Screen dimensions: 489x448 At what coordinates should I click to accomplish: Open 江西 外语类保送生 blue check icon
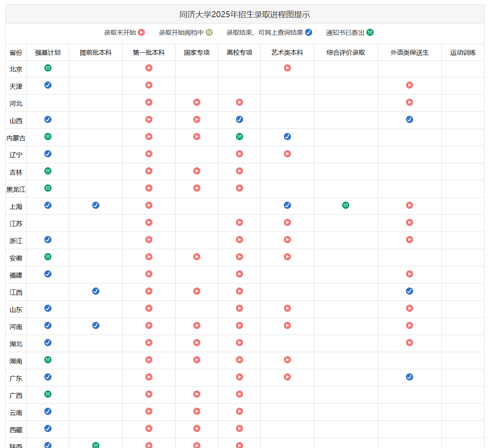point(410,291)
